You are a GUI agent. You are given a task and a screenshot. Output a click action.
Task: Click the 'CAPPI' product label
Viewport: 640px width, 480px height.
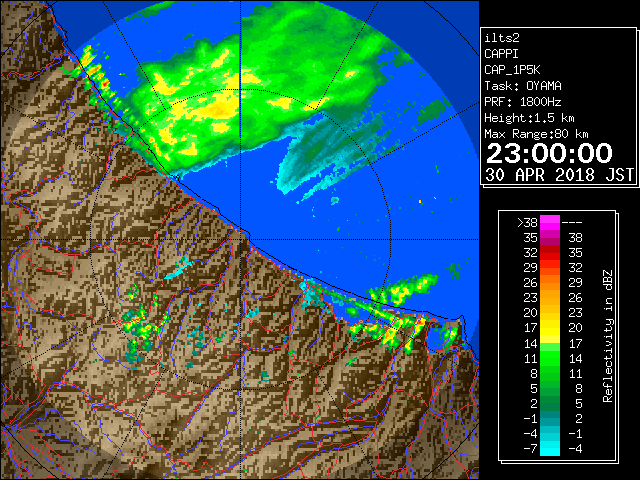(501, 54)
